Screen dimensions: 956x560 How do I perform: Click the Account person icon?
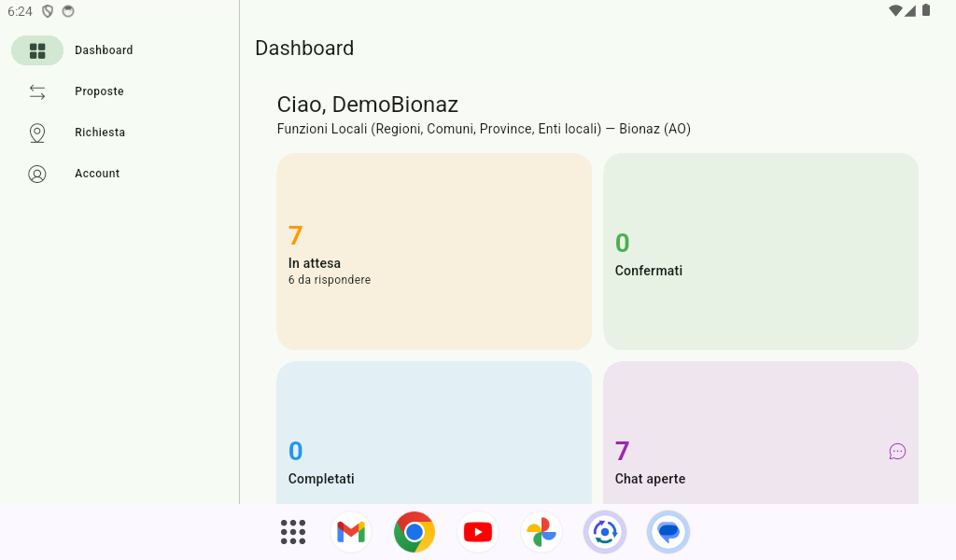pos(37,175)
